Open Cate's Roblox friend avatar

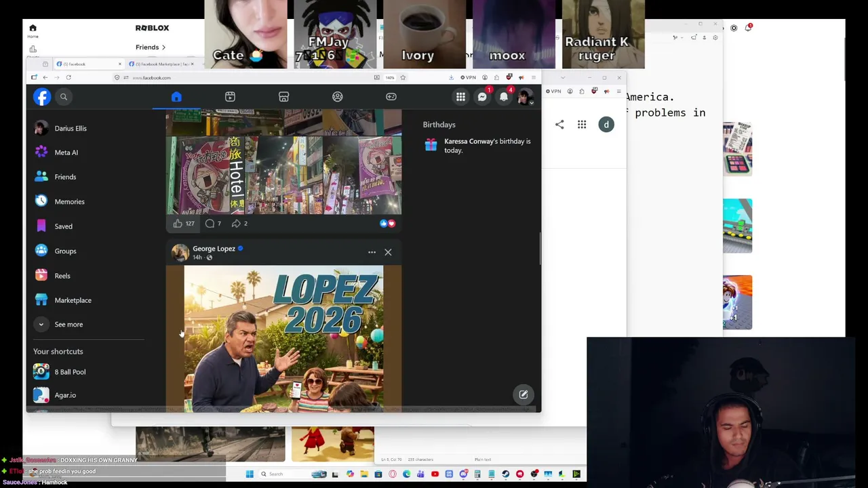click(245, 34)
